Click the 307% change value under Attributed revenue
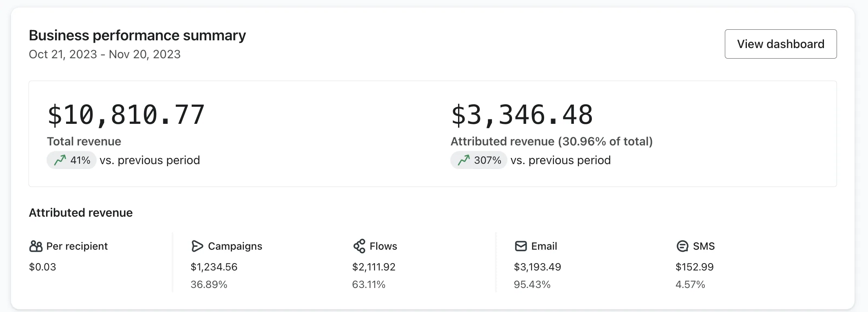The width and height of the screenshot is (868, 312). [487, 160]
